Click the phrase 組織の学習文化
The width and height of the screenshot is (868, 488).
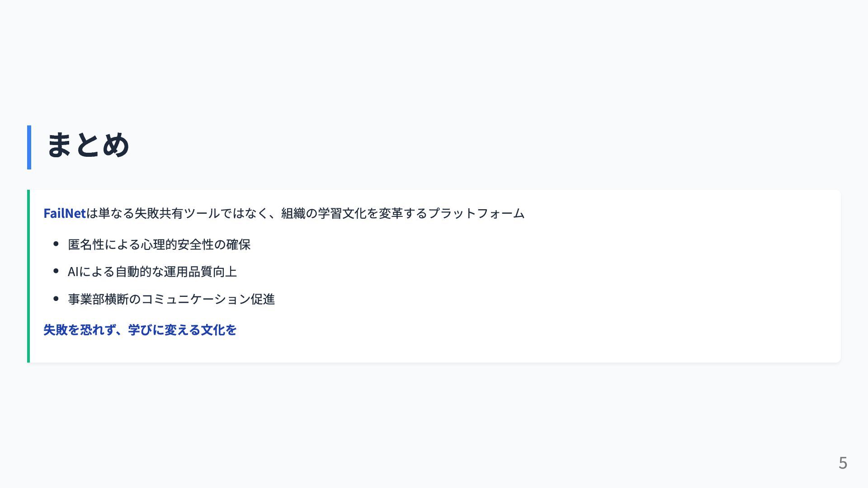pyautogui.click(x=324, y=213)
